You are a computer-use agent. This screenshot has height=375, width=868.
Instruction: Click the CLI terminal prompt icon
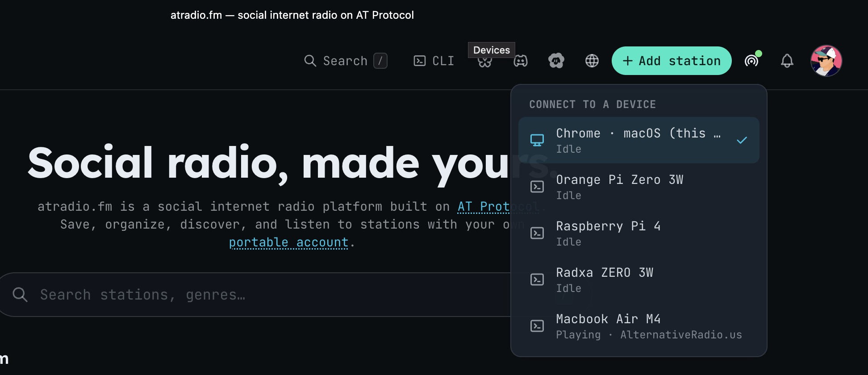pos(420,61)
